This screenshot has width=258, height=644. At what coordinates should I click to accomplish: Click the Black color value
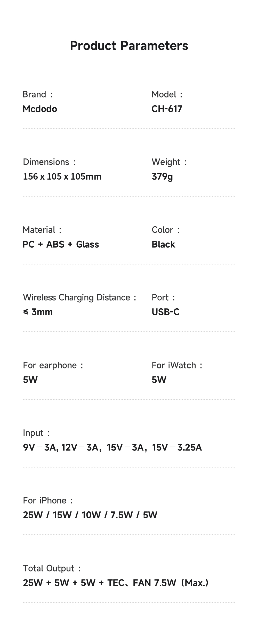(163, 244)
